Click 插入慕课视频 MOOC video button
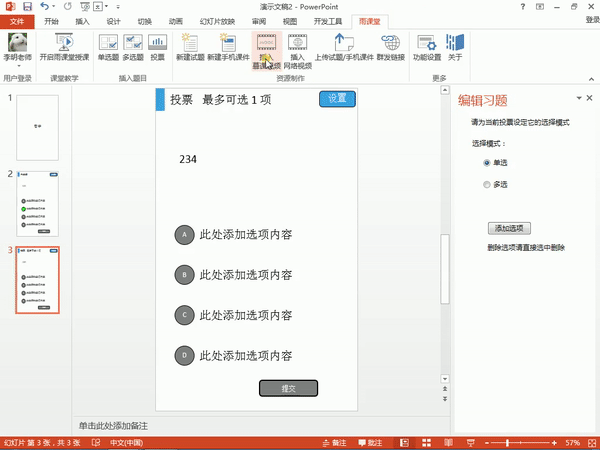The width and height of the screenshot is (600, 450). tap(267, 51)
